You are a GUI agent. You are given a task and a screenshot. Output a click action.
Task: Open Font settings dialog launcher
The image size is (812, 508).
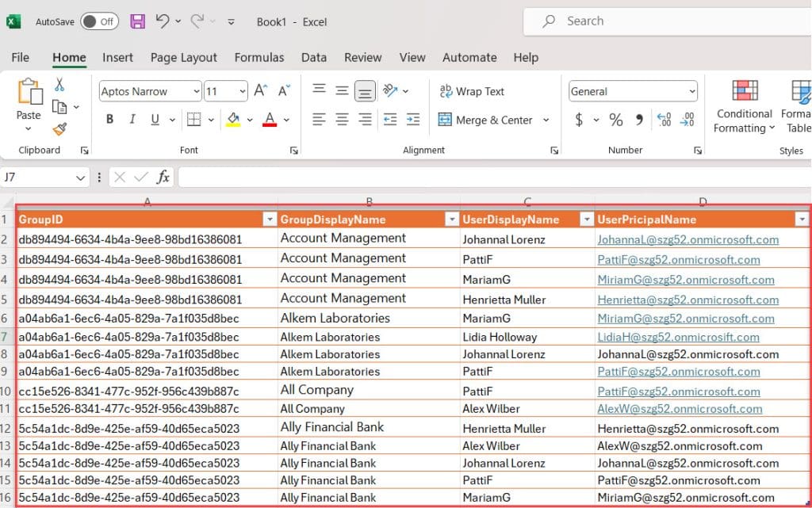tap(293, 151)
